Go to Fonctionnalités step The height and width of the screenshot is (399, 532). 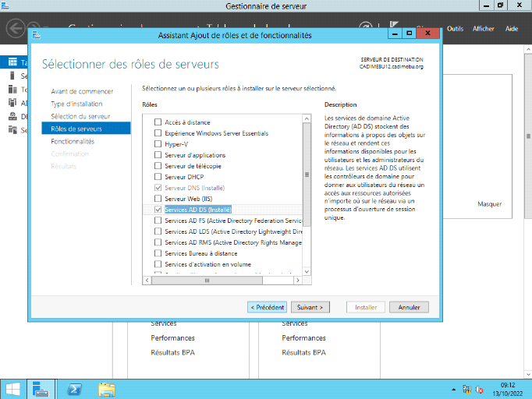coord(73,141)
